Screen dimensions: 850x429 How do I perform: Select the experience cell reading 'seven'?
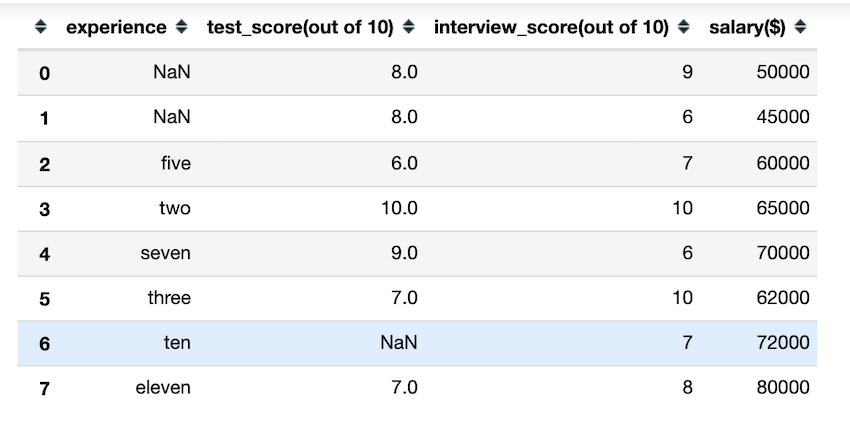tap(165, 253)
